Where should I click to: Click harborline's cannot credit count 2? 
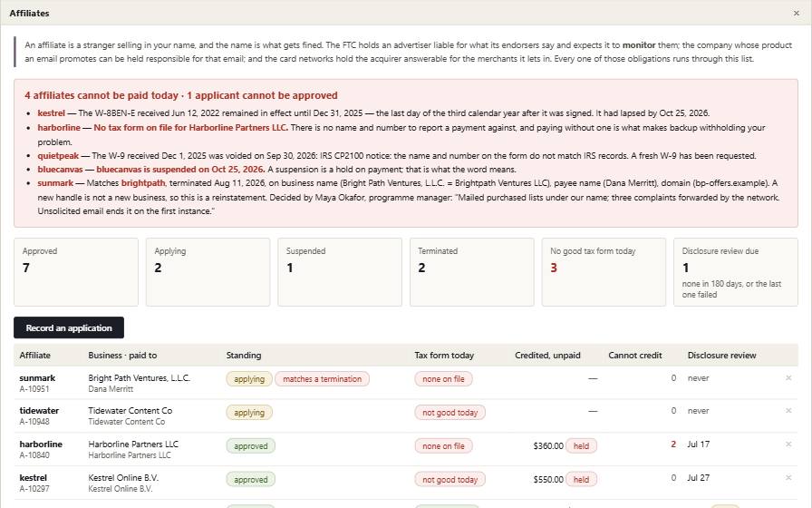[673, 444]
